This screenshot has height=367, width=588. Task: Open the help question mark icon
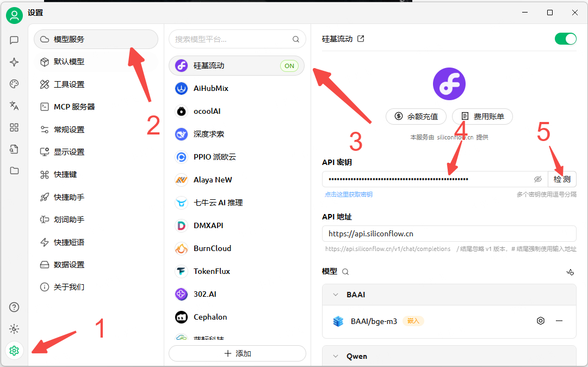point(14,307)
